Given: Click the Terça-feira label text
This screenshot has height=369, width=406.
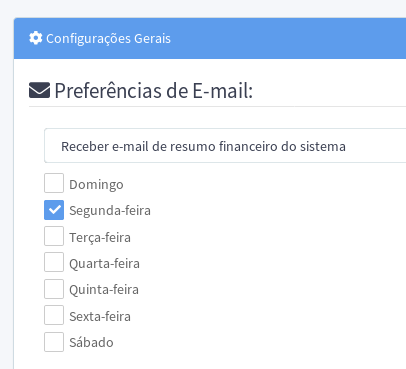Looking at the screenshot, I should [x=100, y=238].
